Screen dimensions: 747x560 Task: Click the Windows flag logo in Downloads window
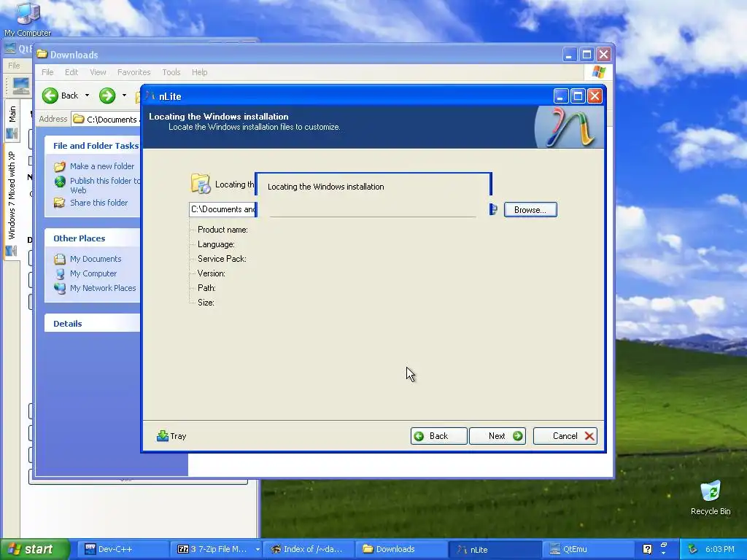tap(598, 72)
